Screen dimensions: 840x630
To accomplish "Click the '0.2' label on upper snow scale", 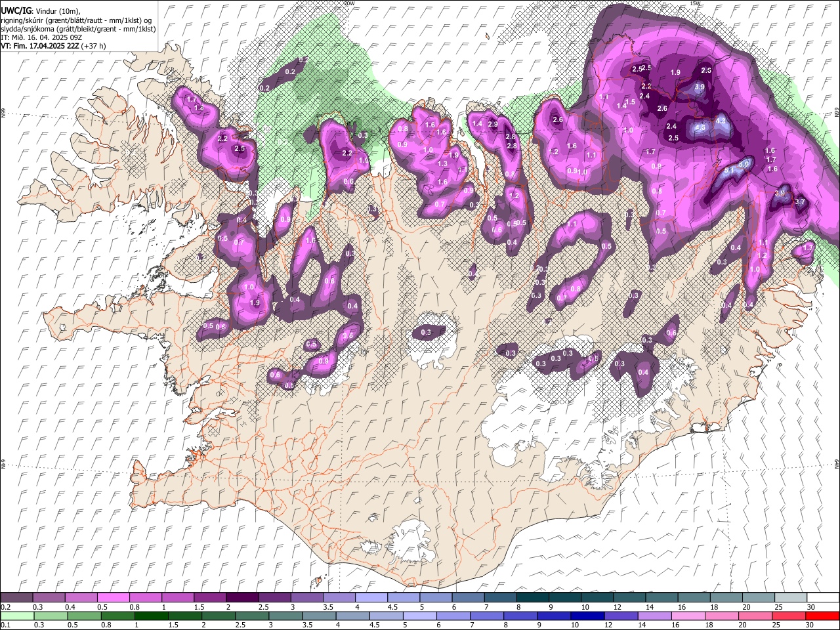I will 5,607.
